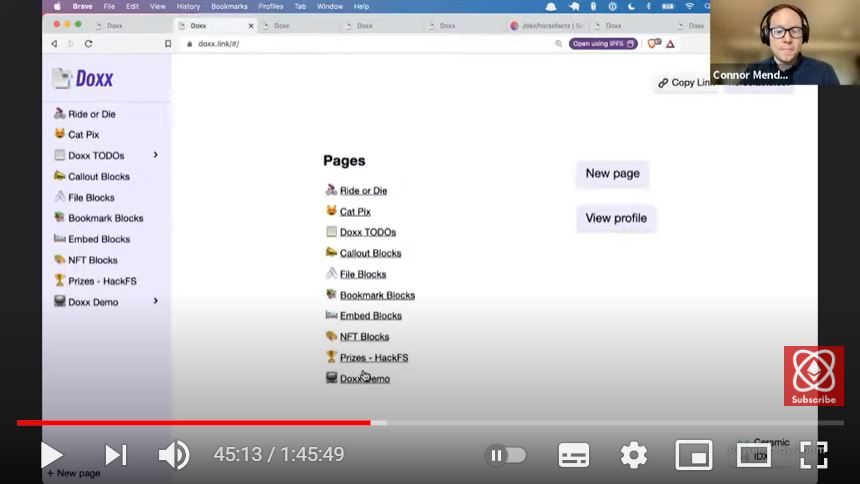Click the New page button
The image size is (860, 484).
point(613,173)
